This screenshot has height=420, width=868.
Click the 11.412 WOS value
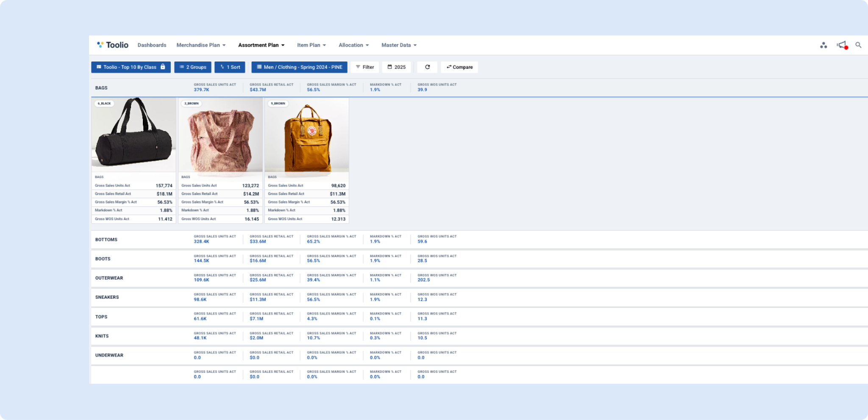tap(165, 219)
